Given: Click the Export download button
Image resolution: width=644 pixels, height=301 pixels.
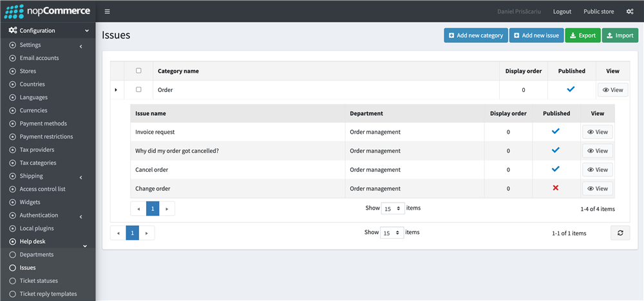Looking at the screenshot, I should point(583,35).
